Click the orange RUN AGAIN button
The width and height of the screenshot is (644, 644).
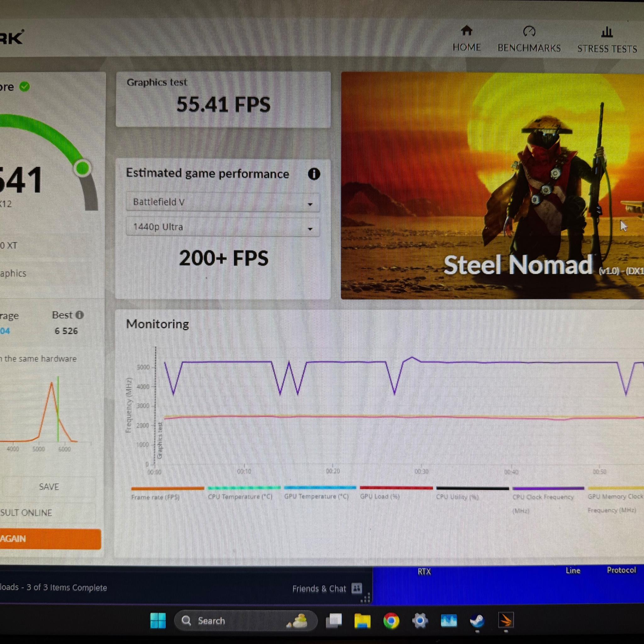coord(51,539)
